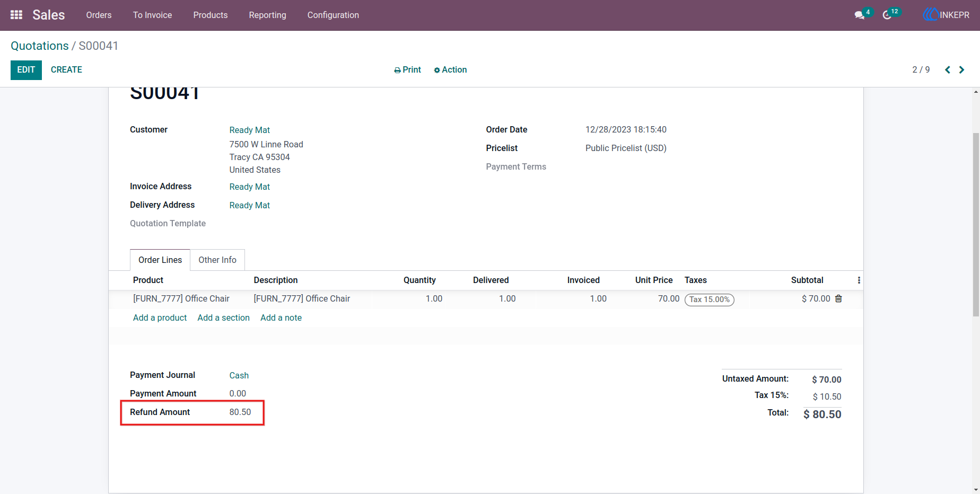The height and width of the screenshot is (494, 980).
Task: Click the vertical page scrollbar
Action: pyautogui.click(x=976, y=224)
